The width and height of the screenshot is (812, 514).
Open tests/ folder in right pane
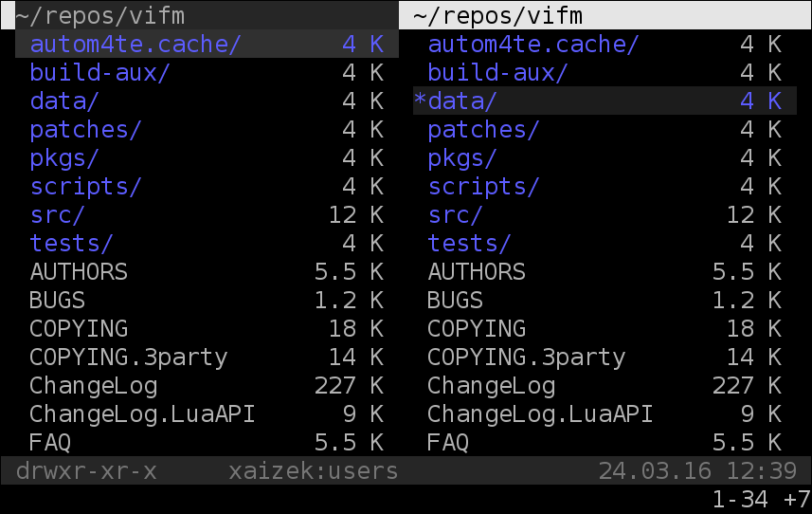click(604, 243)
